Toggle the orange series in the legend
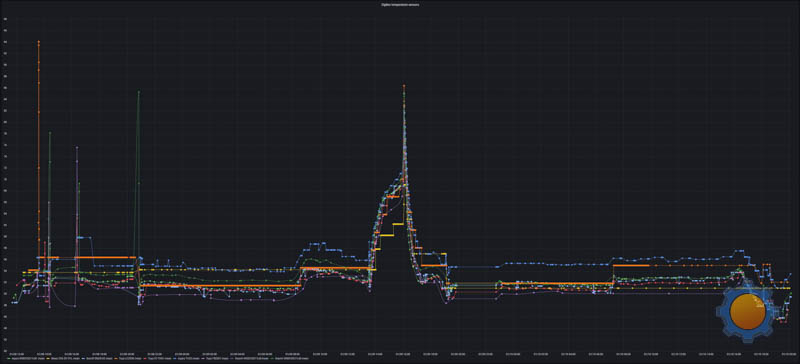Screen dimensions: 800x364 [128, 358]
